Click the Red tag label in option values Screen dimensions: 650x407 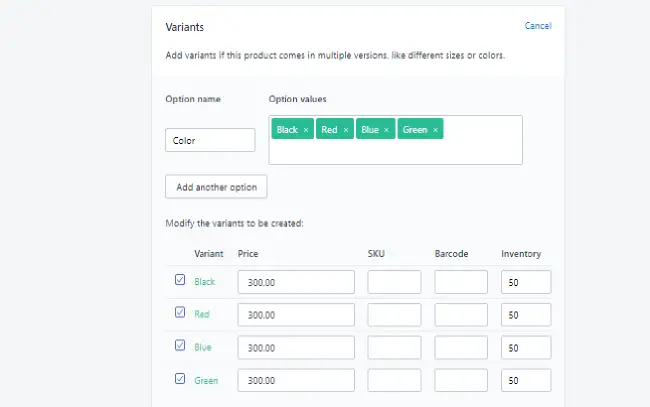click(329, 130)
